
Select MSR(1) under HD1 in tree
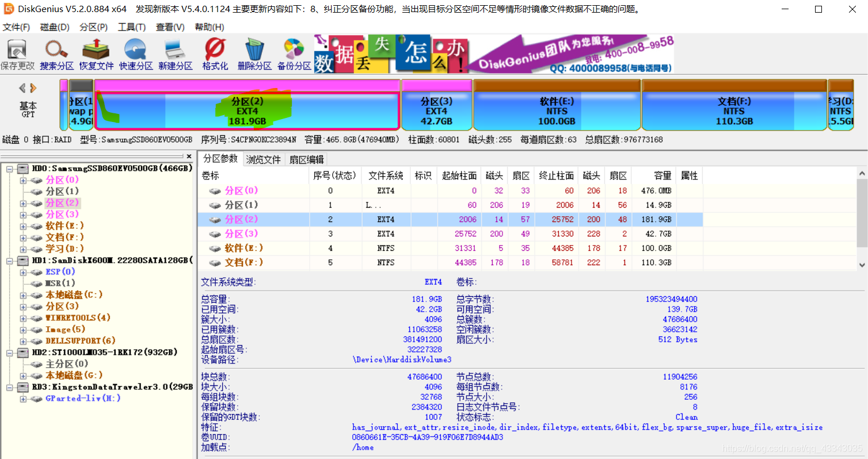pos(60,283)
